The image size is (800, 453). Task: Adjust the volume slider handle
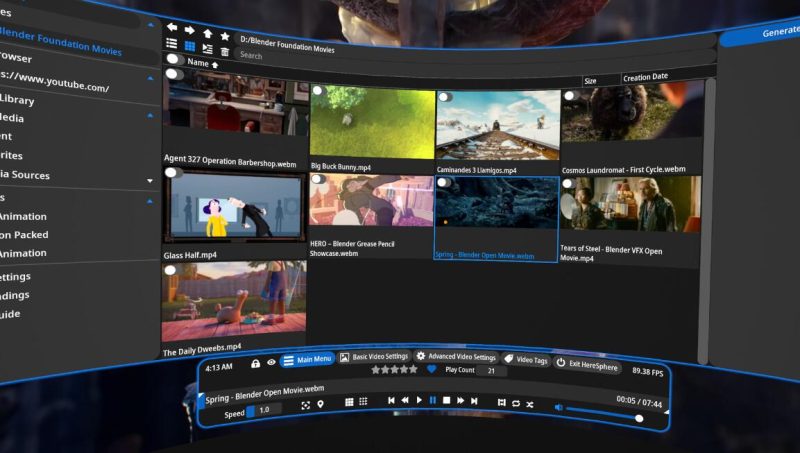(x=639, y=418)
